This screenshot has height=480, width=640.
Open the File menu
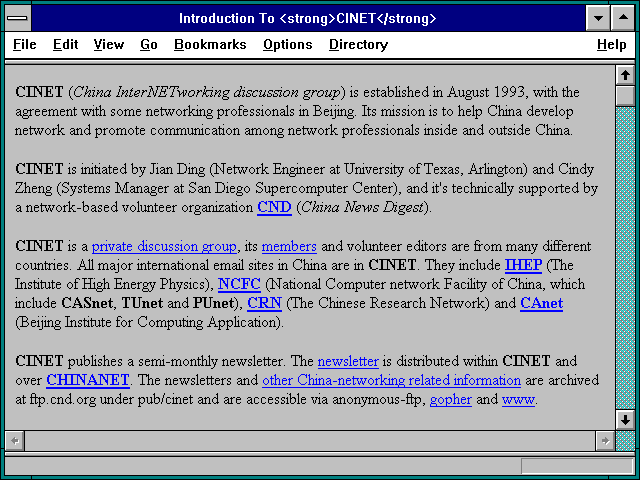click(24, 44)
